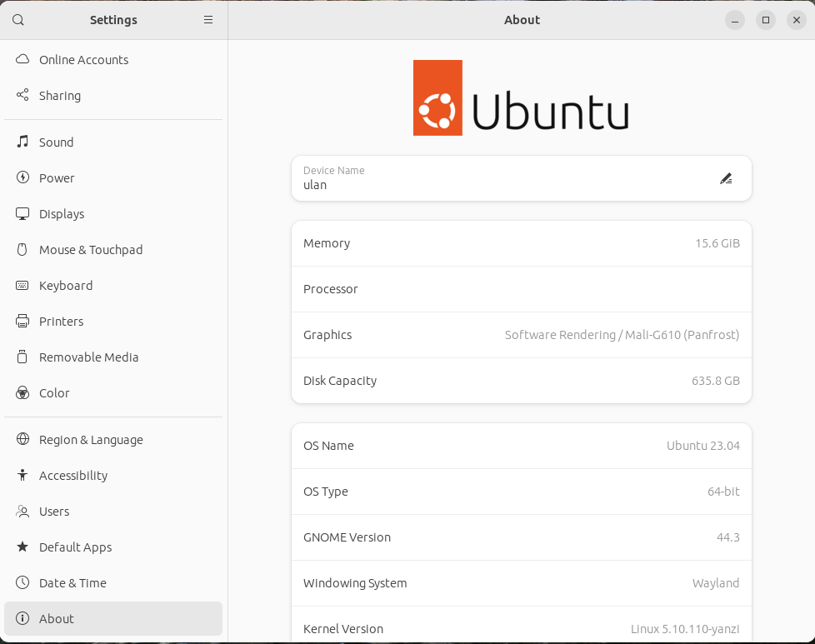Click the Graphics Mali-G610 (Panfrost) value

point(622,335)
